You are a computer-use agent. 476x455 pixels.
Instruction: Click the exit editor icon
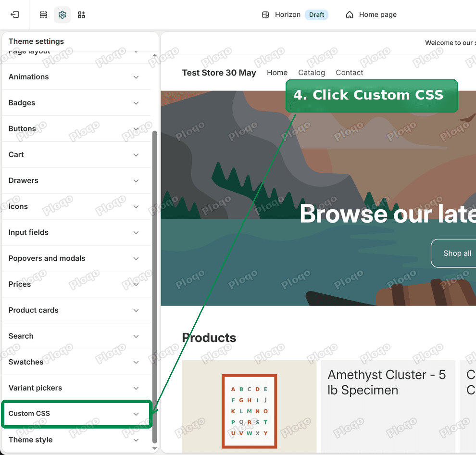coord(15,14)
